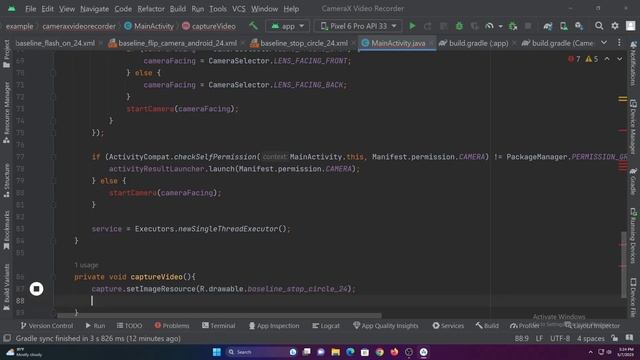Open the Version Control tool window

[47, 326]
